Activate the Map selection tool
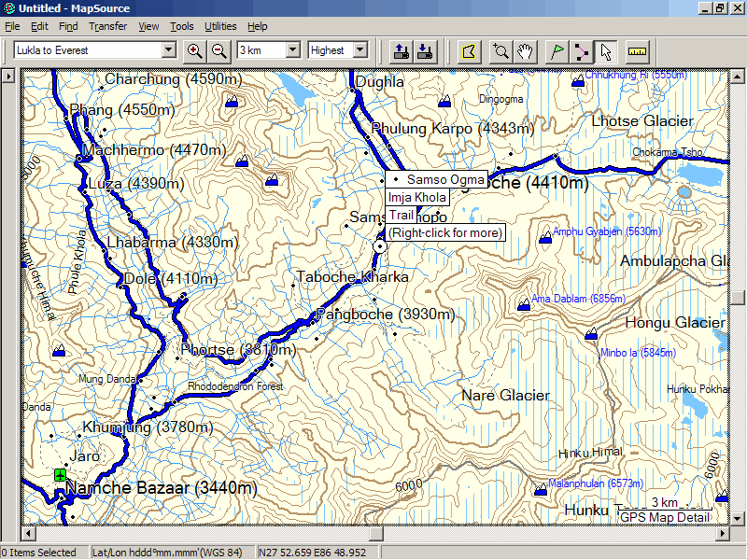This screenshot has width=747, height=560. click(x=469, y=51)
